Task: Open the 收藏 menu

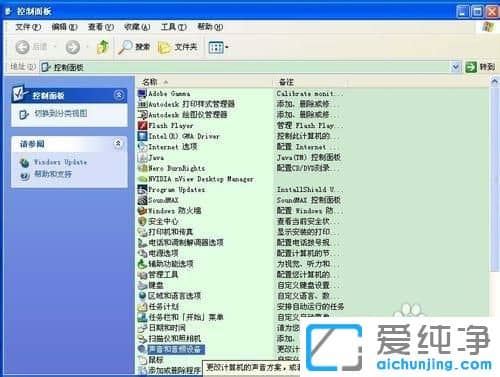Action: pos(137,27)
